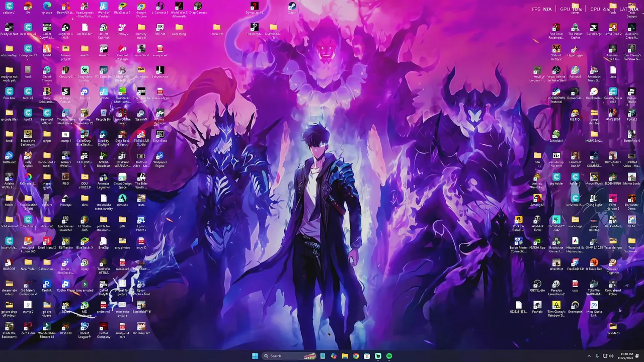Select the OBS Studio desktop icon
The width and height of the screenshot is (644, 362).
[x=537, y=286]
